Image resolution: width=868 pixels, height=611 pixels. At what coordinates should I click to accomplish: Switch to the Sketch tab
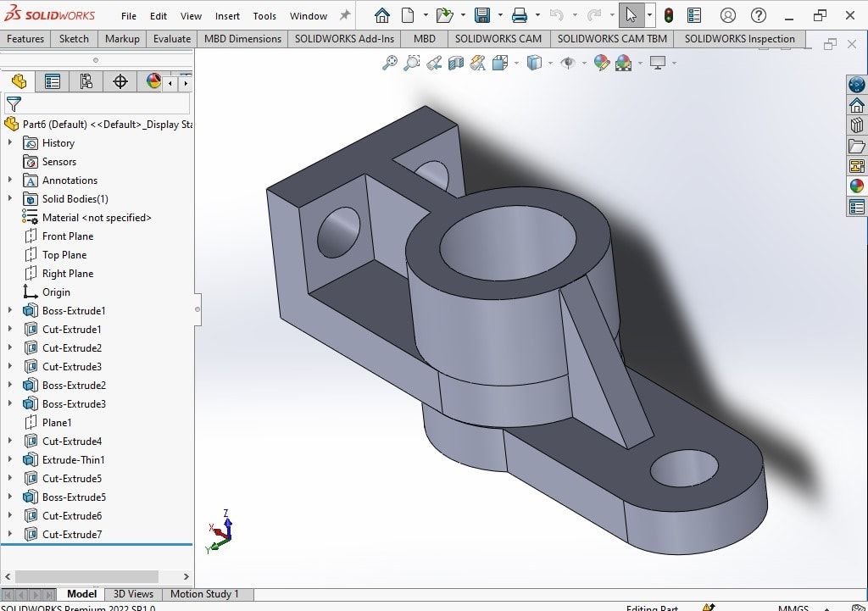(74, 39)
